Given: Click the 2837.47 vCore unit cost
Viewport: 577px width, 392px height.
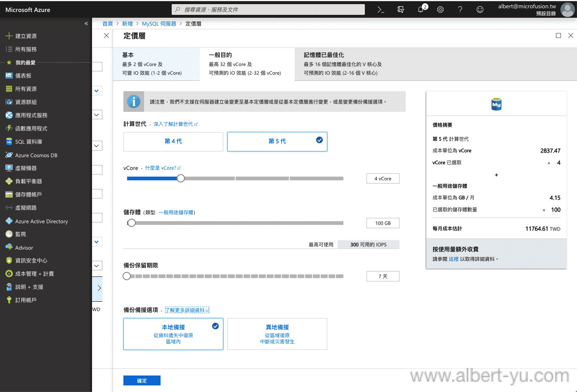Looking at the screenshot, I should (x=550, y=151).
